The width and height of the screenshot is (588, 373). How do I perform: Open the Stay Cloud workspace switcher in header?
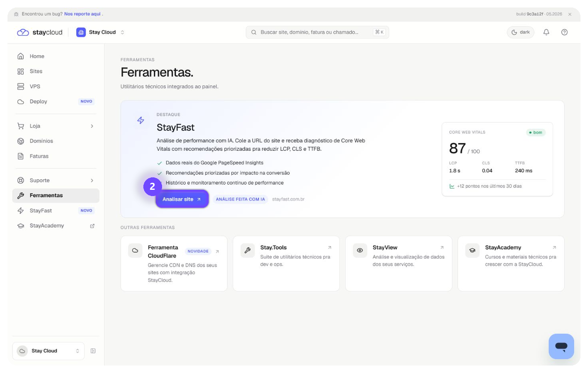click(100, 32)
